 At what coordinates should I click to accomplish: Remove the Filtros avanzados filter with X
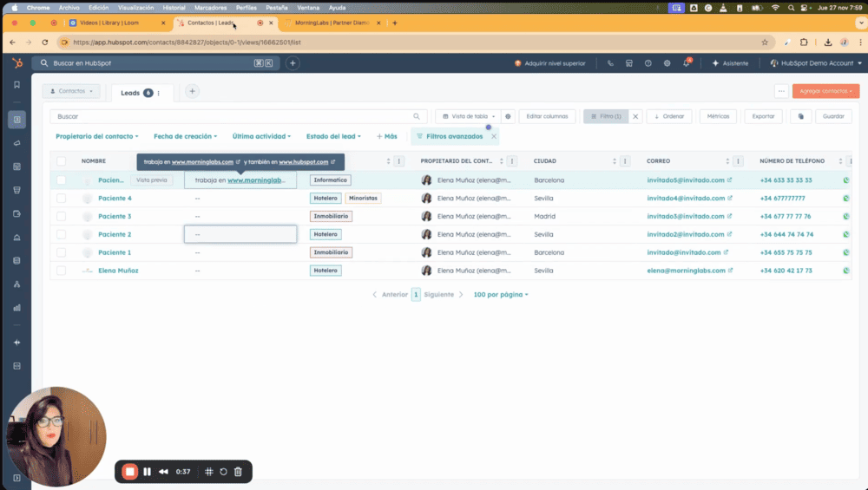coord(494,136)
